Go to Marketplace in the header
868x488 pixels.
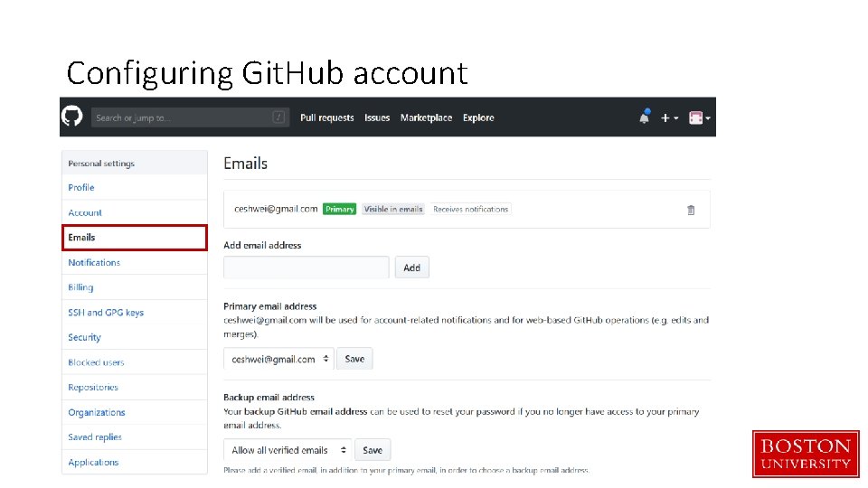click(426, 117)
